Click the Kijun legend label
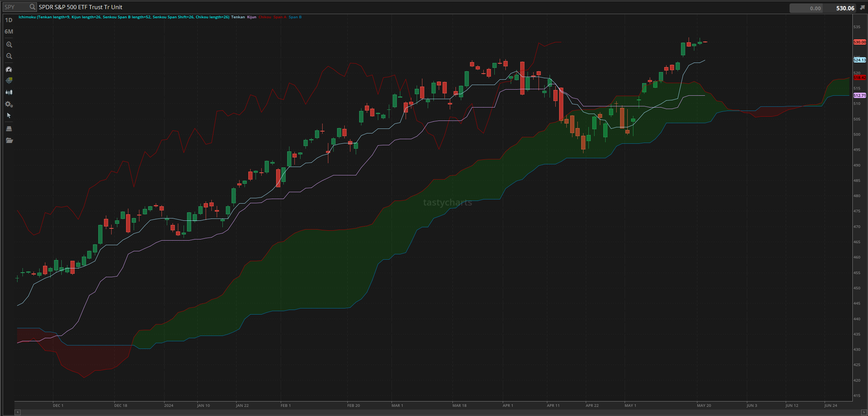This screenshot has height=416, width=868. [x=252, y=17]
